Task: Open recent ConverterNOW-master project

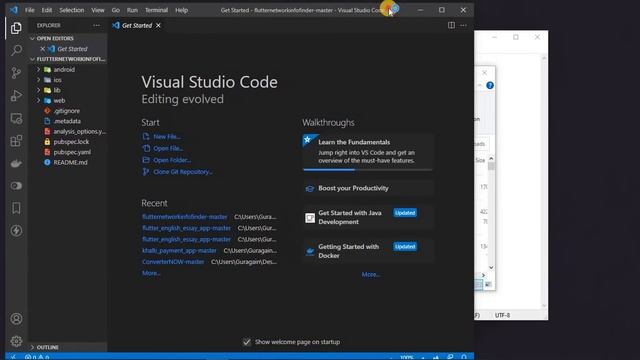Action: click(173, 262)
